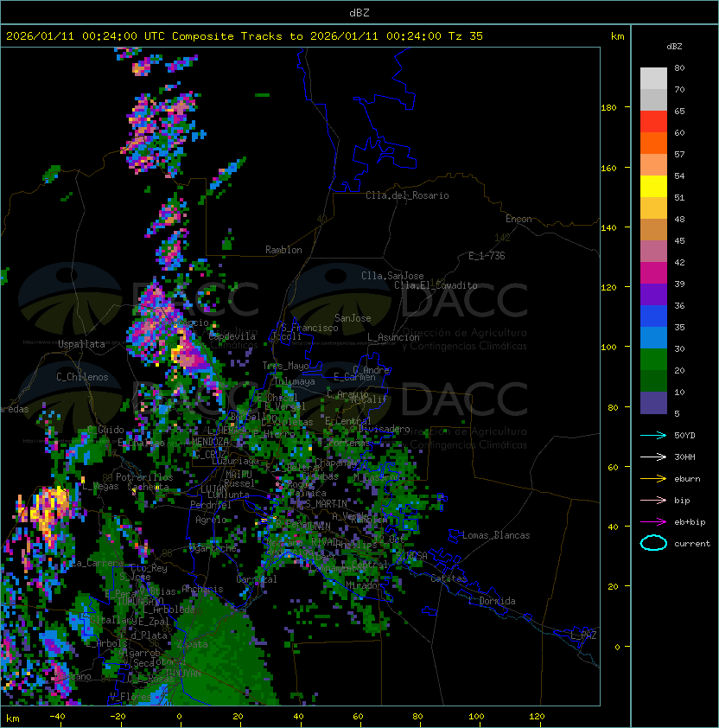
Task: Click the Tz 35 value in header
Action: point(466,36)
